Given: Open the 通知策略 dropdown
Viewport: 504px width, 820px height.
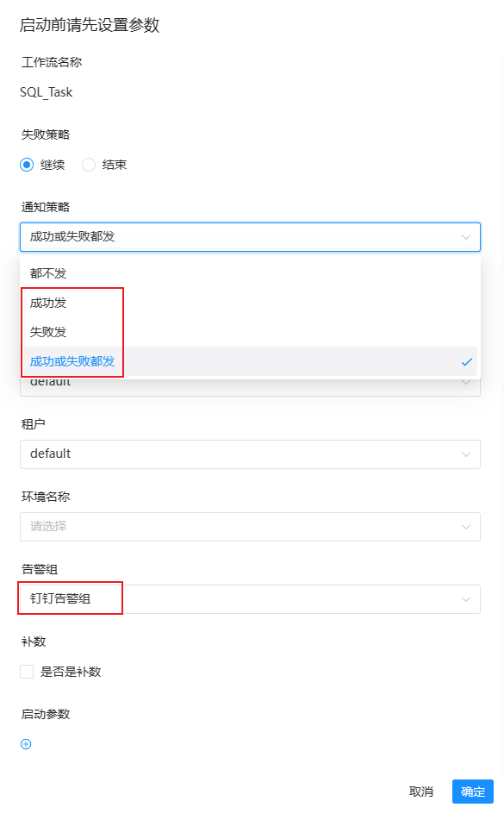Looking at the screenshot, I should point(250,237).
